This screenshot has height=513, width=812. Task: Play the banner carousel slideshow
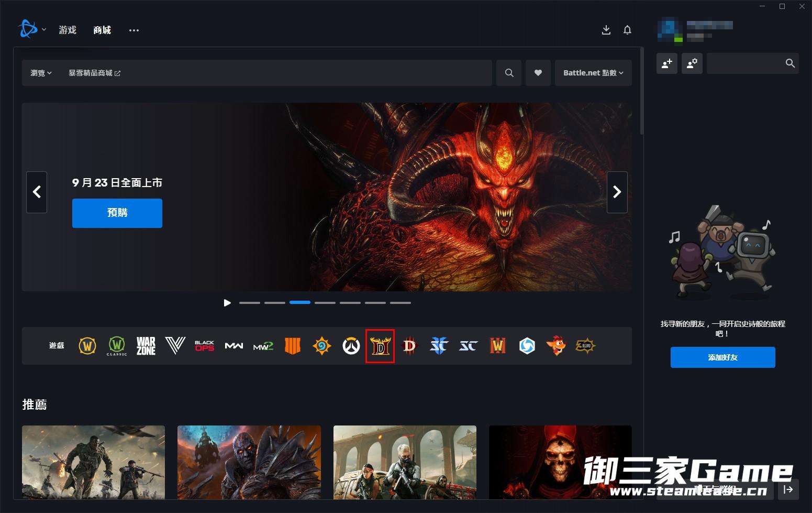coord(227,303)
